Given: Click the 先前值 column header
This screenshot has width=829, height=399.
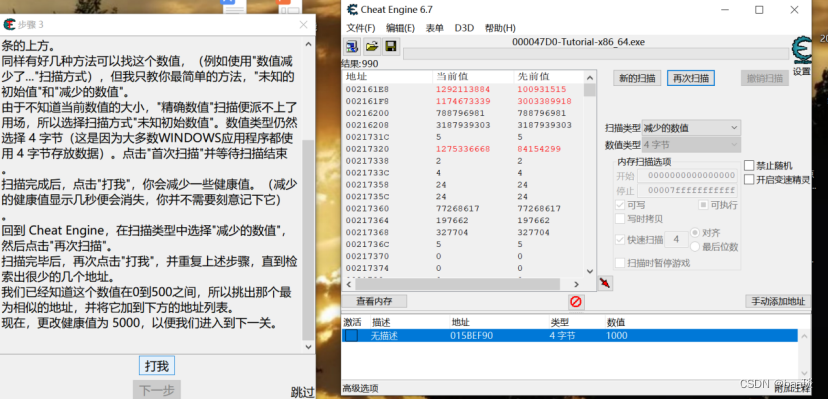Looking at the screenshot, I should (549, 77).
